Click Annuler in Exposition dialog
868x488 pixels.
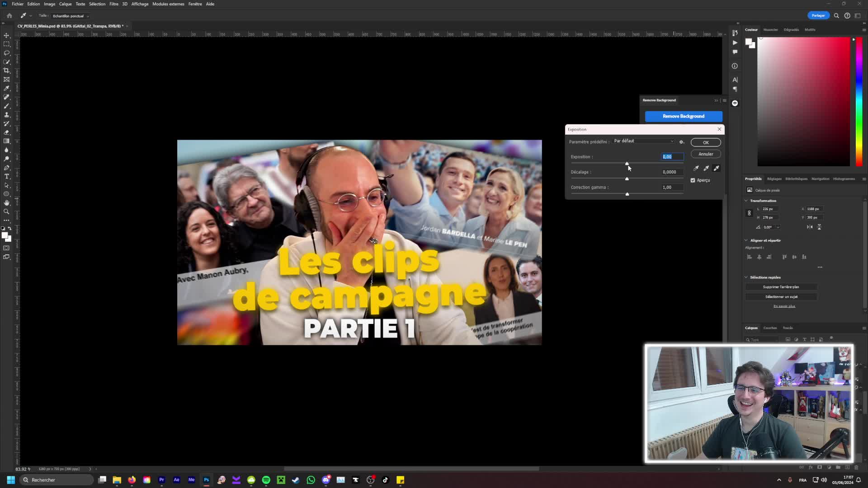[706, 154]
